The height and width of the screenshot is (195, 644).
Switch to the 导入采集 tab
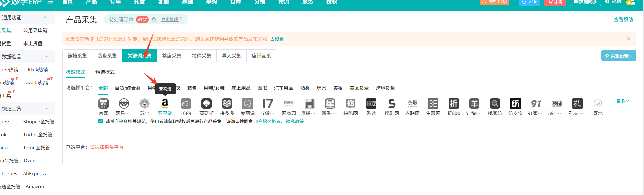tap(231, 56)
